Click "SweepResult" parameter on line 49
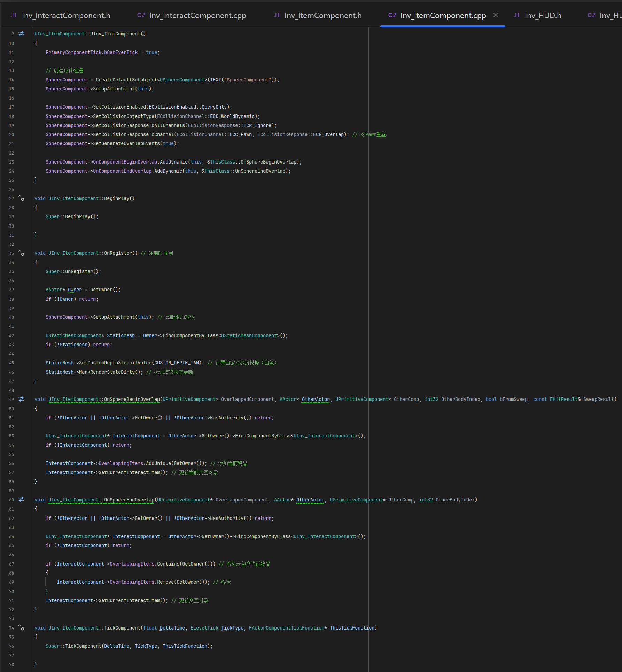622x672 pixels. click(599, 400)
